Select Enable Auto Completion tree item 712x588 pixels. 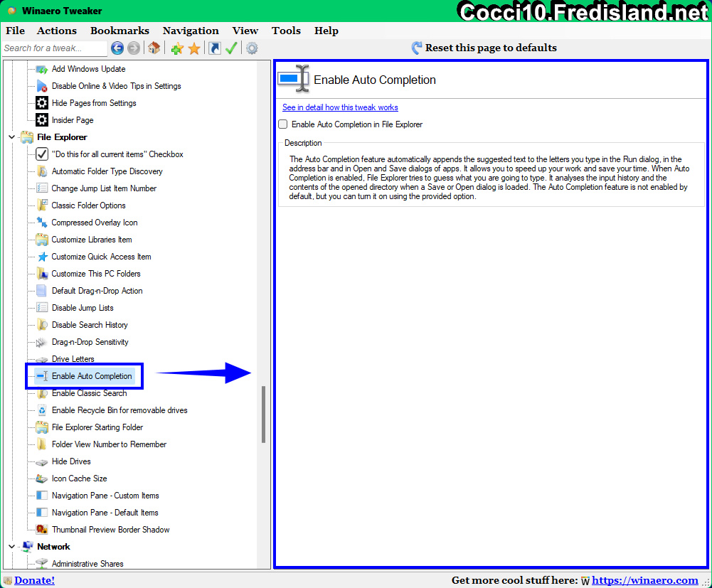click(92, 376)
